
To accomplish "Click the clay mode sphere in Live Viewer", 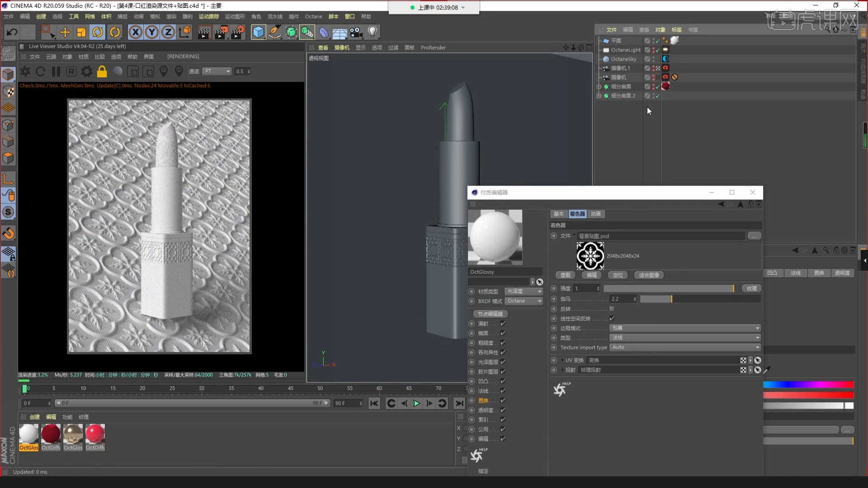I will [x=118, y=71].
